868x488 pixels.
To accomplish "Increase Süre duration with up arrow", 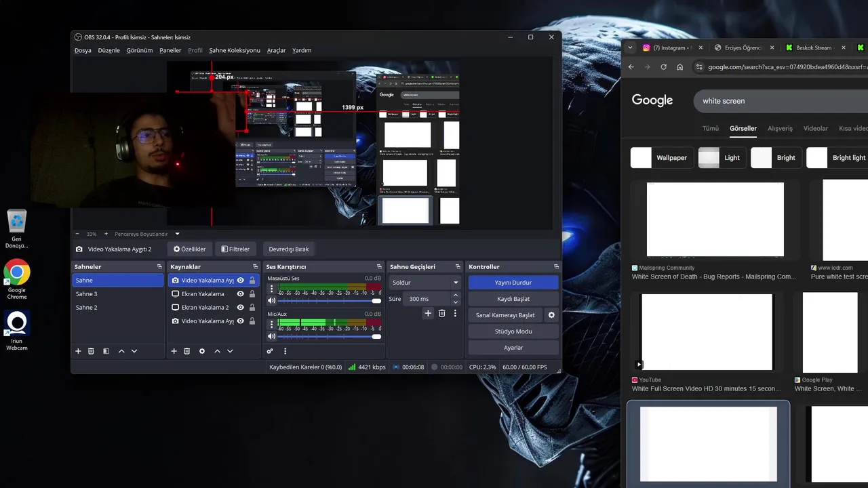I will coord(455,296).
